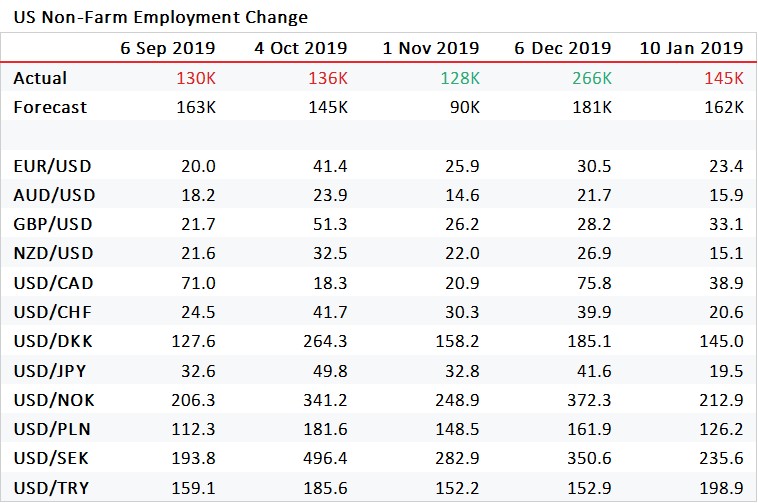Click the 6 Dec 2019 column header
The height and width of the screenshot is (503, 758).
tap(563, 48)
